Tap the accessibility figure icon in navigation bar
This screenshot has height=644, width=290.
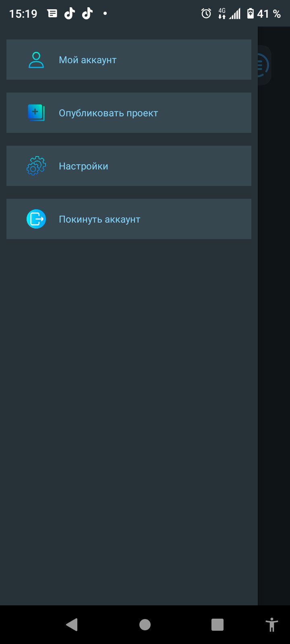click(x=272, y=625)
